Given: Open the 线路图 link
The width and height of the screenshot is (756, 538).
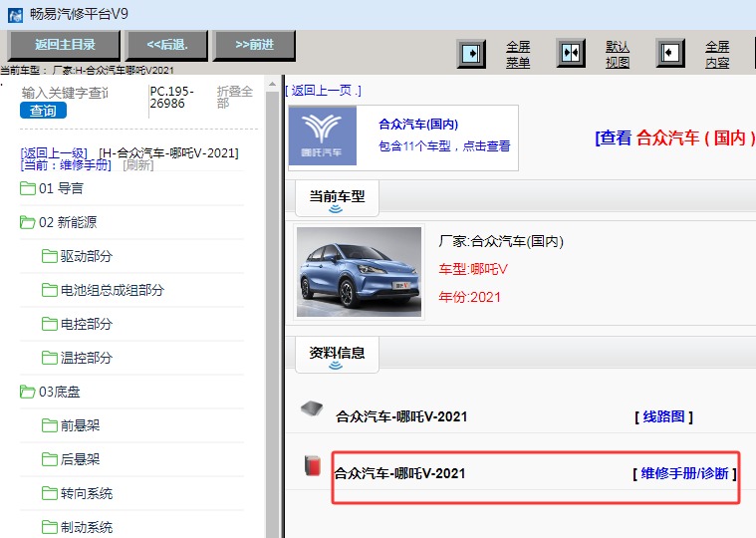Looking at the screenshot, I should (x=664, y=416).
